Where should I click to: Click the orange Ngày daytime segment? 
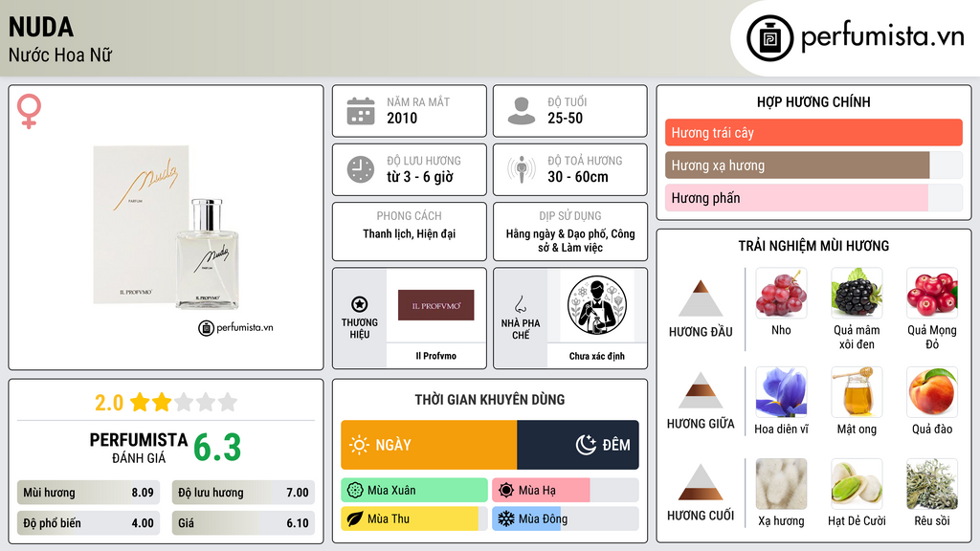429,445
